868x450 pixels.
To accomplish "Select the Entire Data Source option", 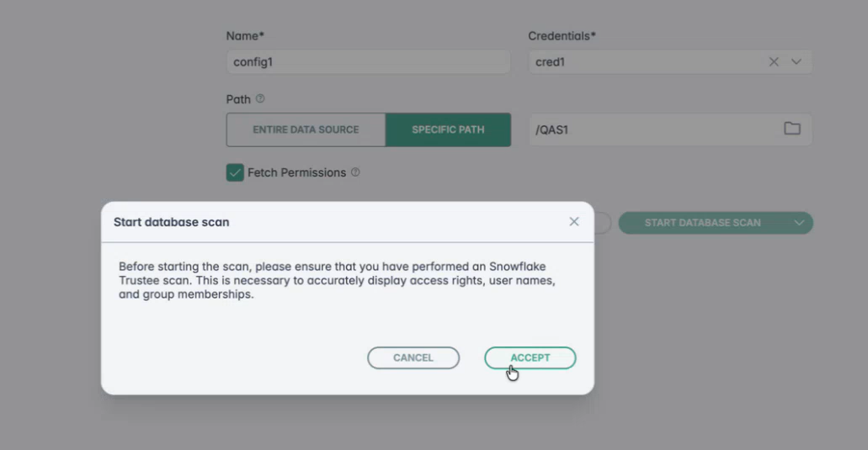I will (306, 130).
